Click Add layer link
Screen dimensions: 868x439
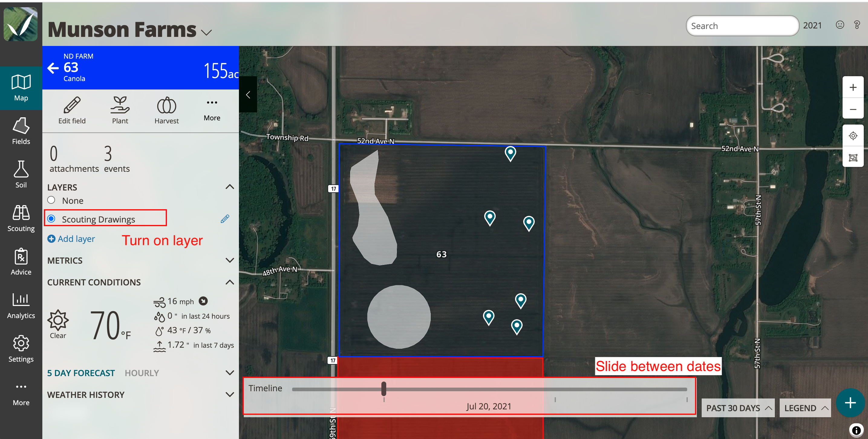(x=71, y=239)
